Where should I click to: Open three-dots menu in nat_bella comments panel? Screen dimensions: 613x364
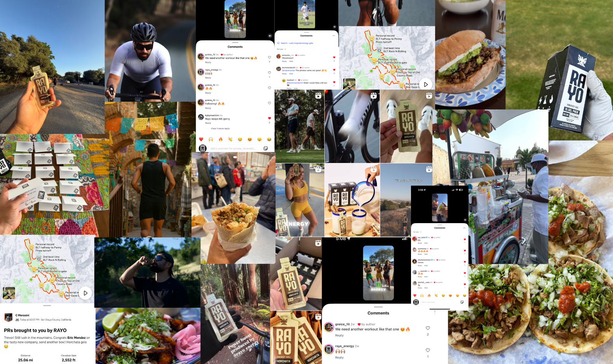(464, 228)
